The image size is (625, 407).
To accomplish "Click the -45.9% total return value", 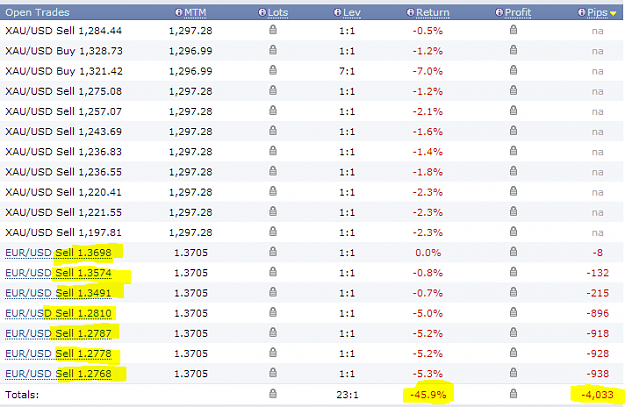I will tap(428, 395).
